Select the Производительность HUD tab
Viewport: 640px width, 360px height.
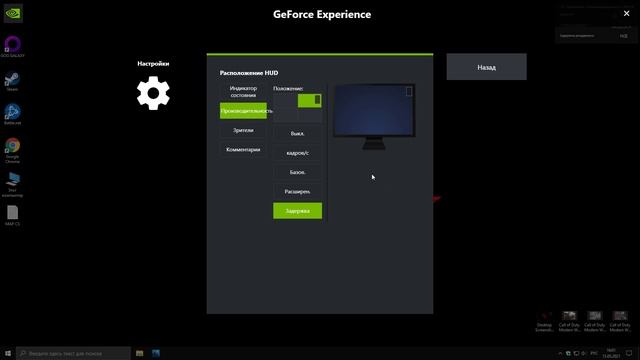243,111
